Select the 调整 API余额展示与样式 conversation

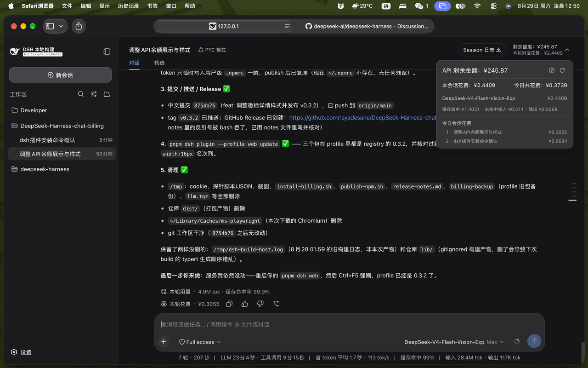coord(62,154)
